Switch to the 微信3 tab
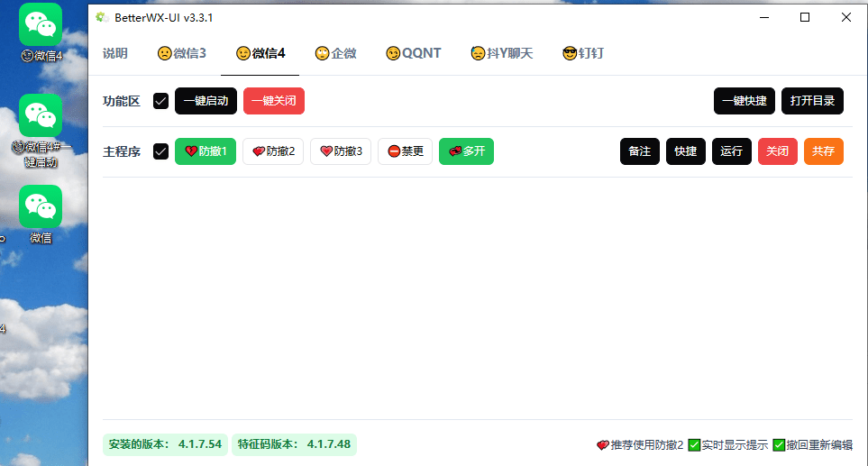The image size is (868, 466). pyautogui.click(x=181, y=53)
